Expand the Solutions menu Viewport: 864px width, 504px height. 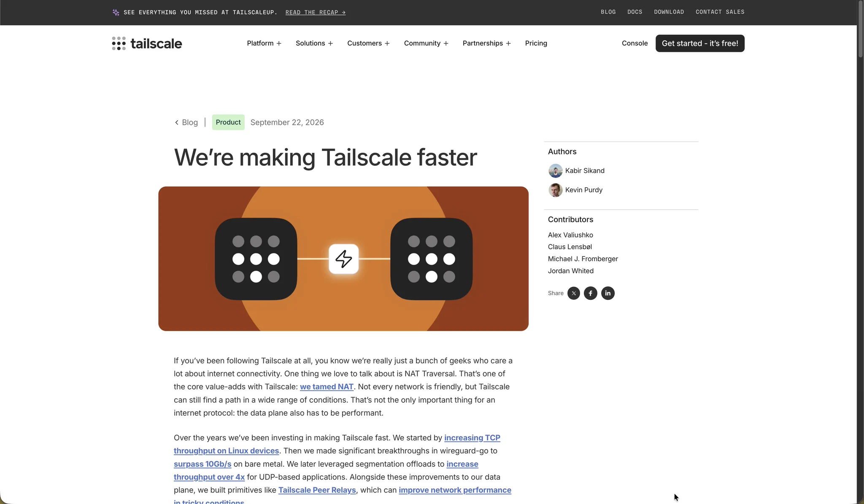tap(314, 43)
